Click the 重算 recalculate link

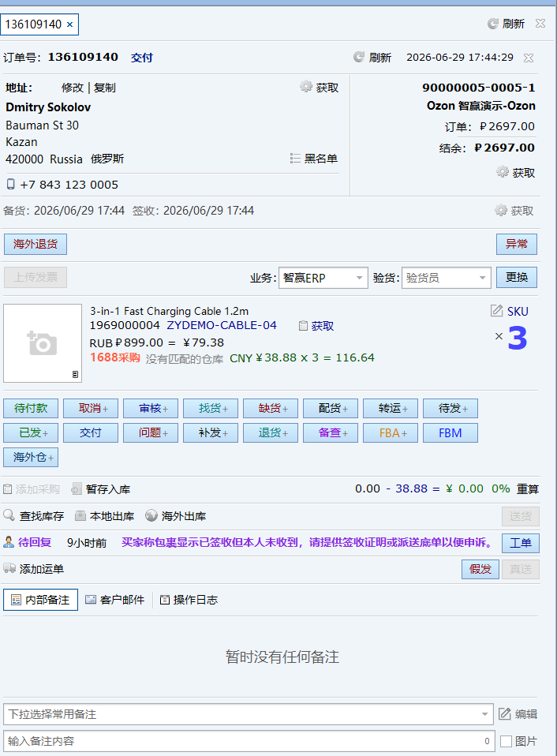coord(528,489)
